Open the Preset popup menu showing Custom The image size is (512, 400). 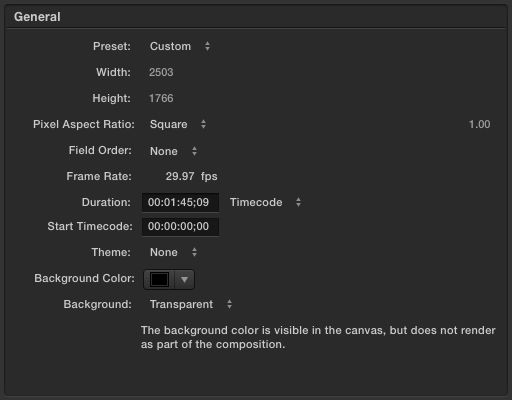[x=180, y=46]
